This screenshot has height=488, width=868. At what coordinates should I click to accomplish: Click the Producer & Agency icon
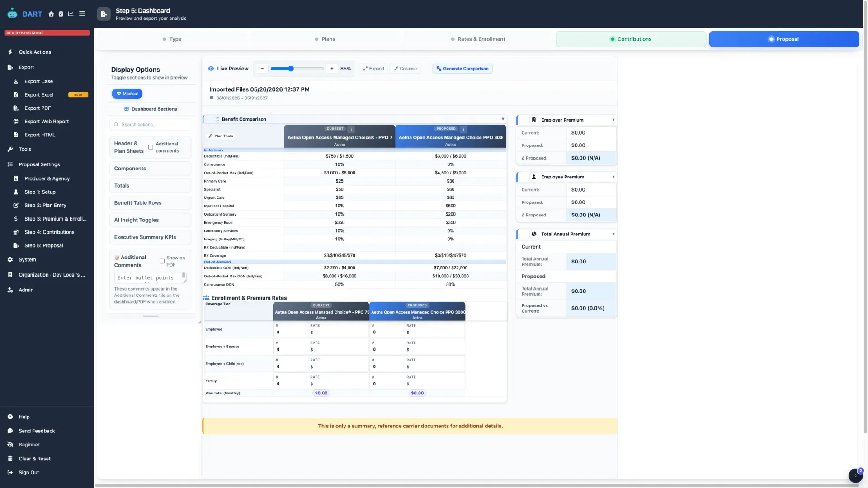(x=16, y=179)
